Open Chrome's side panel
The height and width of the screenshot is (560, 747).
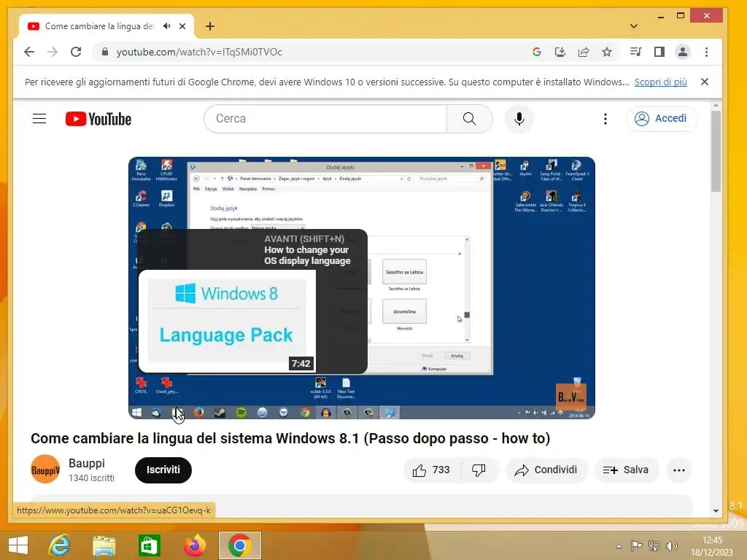click(659, 52)
